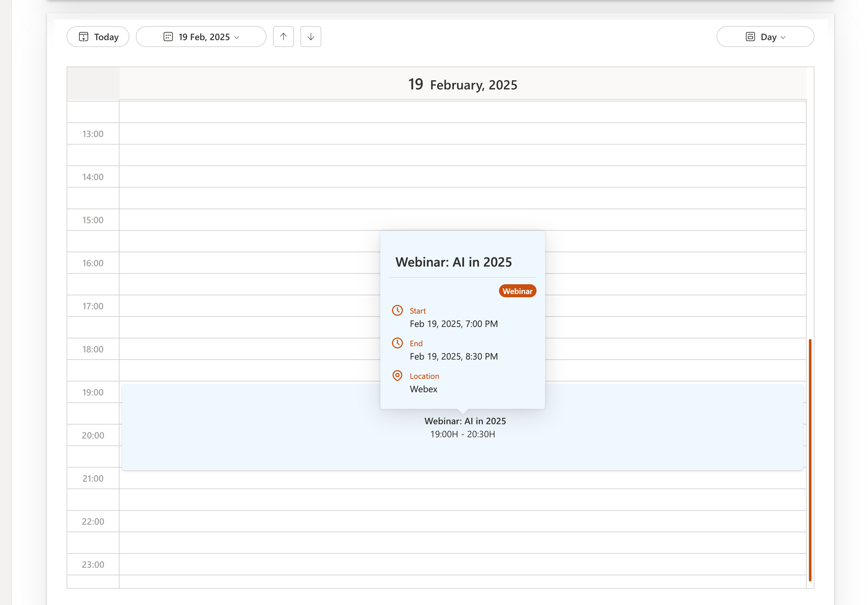Click the calendar icon in the date picker
The image size is (868, 605).
168,37
